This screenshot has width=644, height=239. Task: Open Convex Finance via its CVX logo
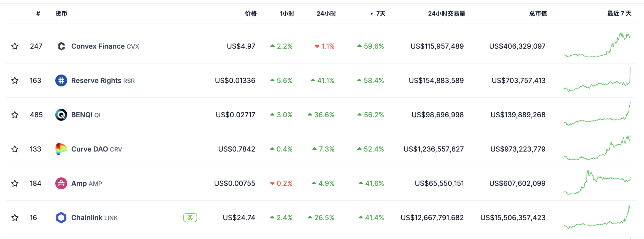pos(61,46)
